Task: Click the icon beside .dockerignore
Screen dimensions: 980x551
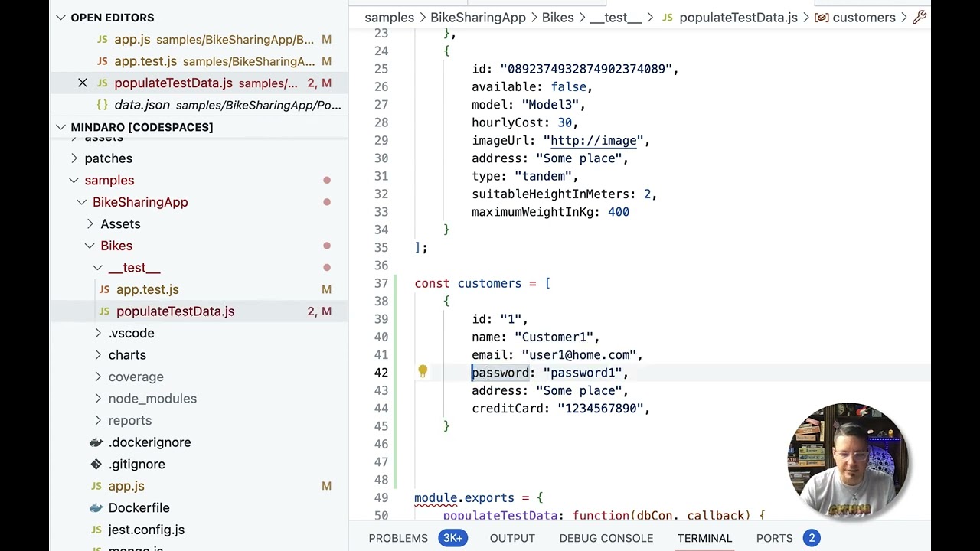Action: (x=95, y=442)
